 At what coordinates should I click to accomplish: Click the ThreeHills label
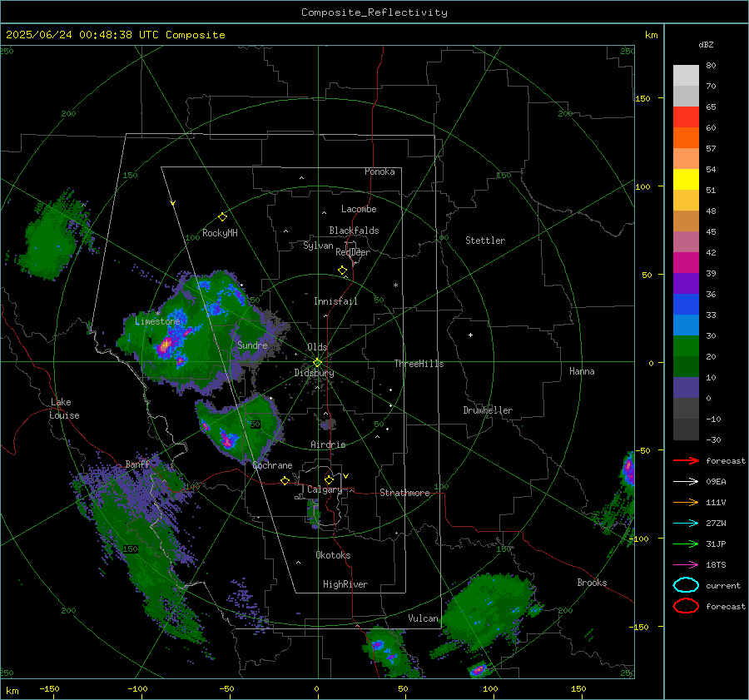[x=419, y=364]
